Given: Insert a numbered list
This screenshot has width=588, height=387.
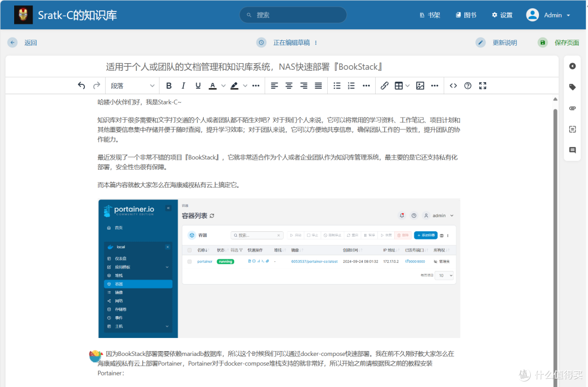Looking at the screenshot, I should [x=351, y=85].
